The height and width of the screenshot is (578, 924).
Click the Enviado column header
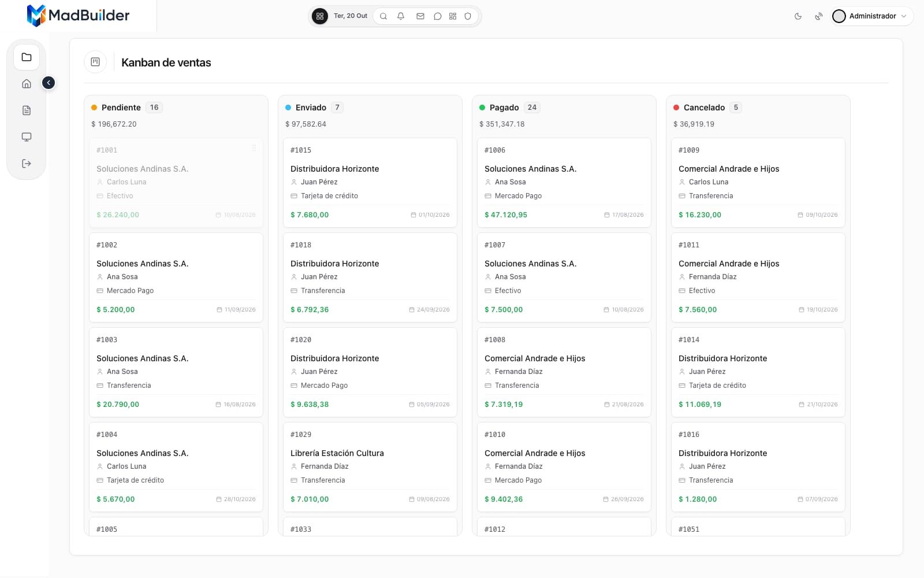click(311, 108)
